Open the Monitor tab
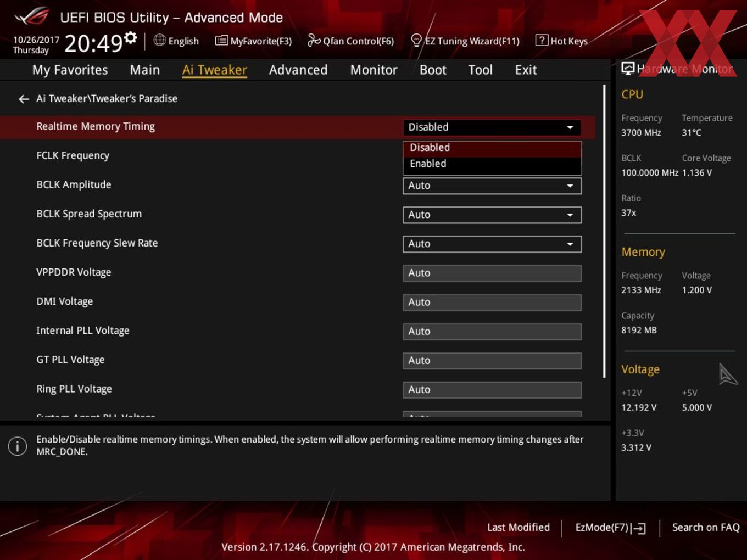This screenshot has width=747, height=560. pos(374,70)
